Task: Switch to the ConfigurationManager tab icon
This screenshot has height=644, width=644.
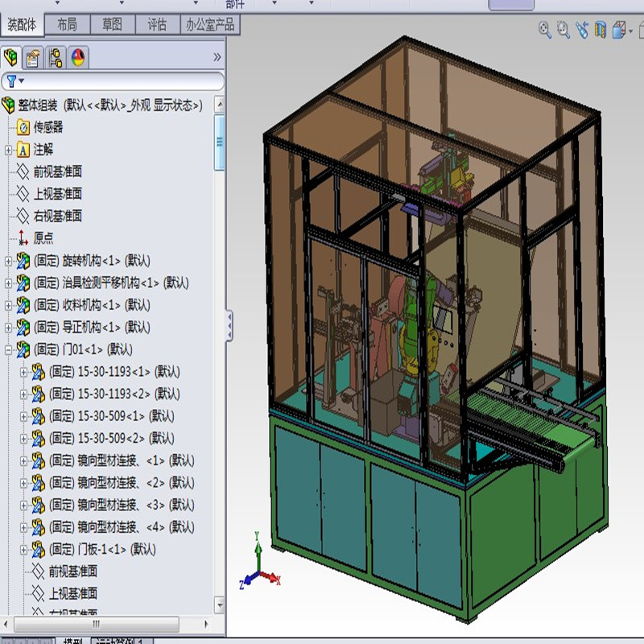Action: point(57,57)
